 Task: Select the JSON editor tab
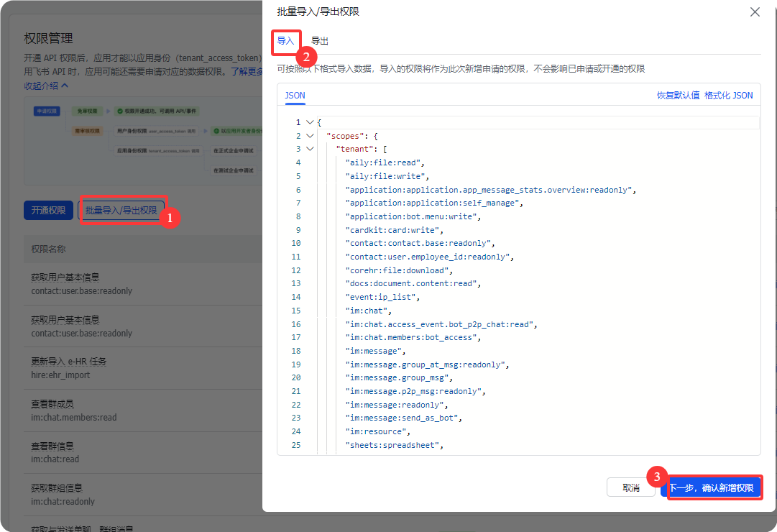pyautogui.click(x=295, y=95)
